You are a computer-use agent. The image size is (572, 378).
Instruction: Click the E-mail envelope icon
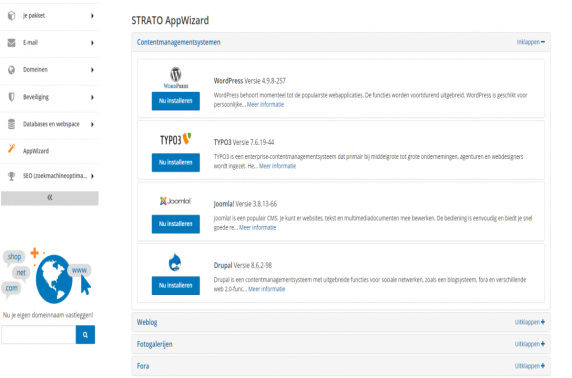(12, 43)
